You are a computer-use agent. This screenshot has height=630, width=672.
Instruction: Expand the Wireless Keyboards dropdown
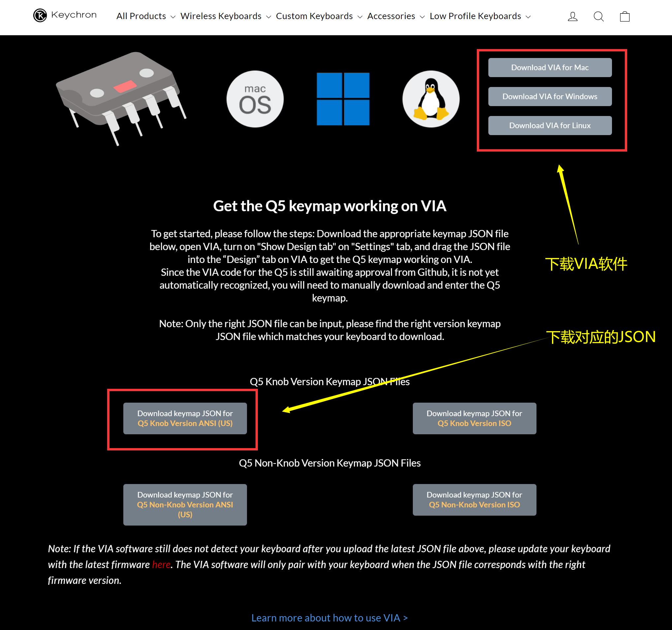pos(226,16)
